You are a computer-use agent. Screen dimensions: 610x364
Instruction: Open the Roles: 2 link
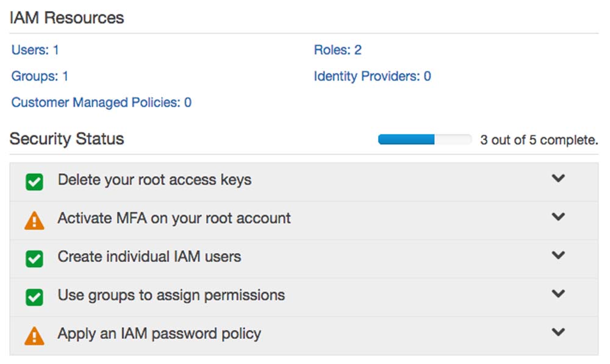(337, 50)
